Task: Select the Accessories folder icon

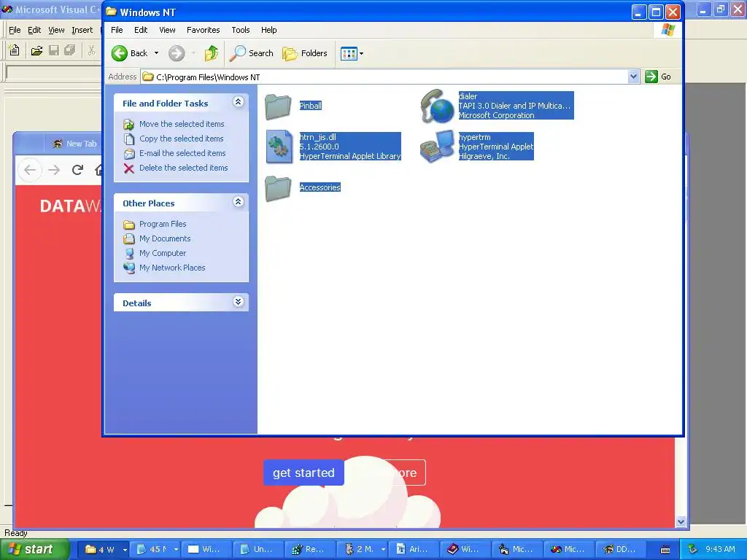Action: (278, 187)
